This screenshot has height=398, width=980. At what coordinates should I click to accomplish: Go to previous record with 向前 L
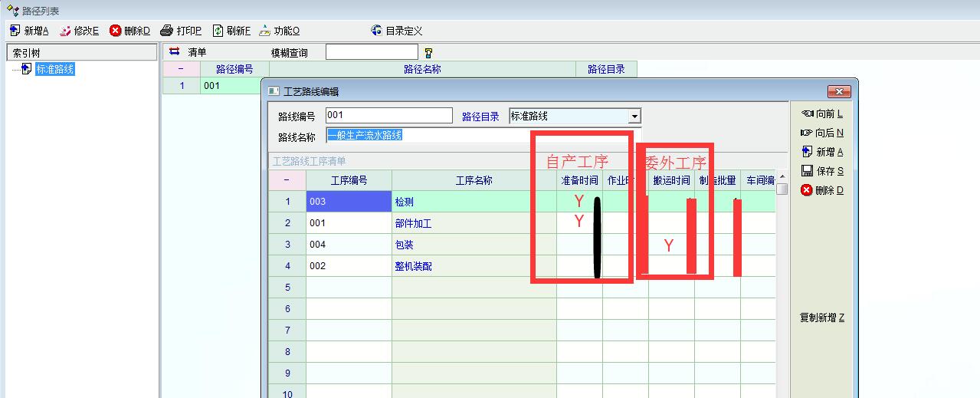(821, 113)
